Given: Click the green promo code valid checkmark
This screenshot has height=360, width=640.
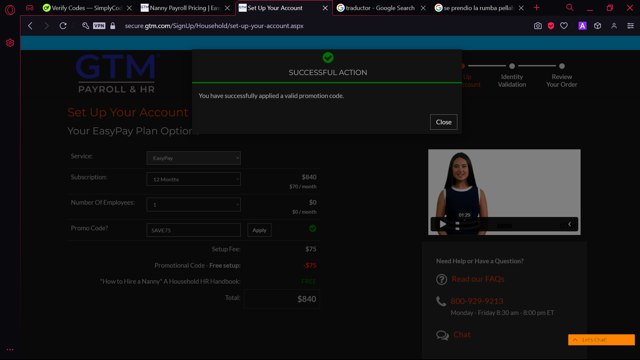Looking at the screenshot, I should 312,229.
